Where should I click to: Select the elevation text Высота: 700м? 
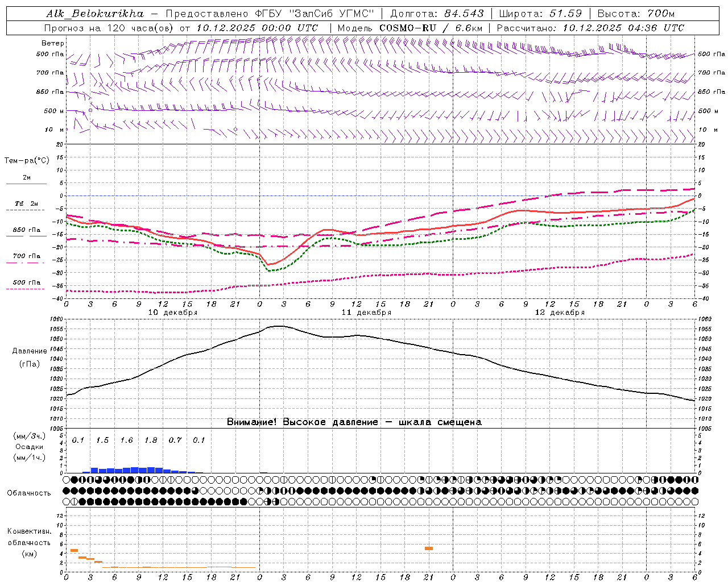(x=636, y=14)
